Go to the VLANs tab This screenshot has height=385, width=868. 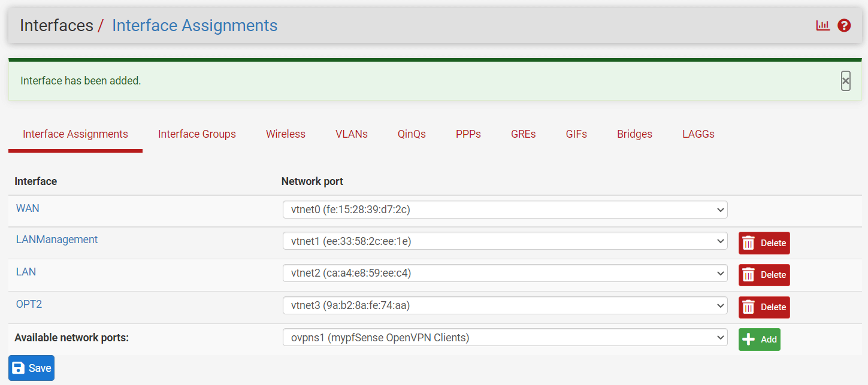click(352, 134)
